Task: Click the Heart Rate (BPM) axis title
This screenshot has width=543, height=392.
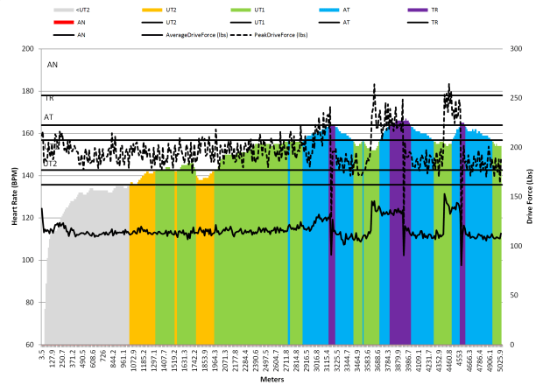Action: pyautogui.click(x=15, y=198)
